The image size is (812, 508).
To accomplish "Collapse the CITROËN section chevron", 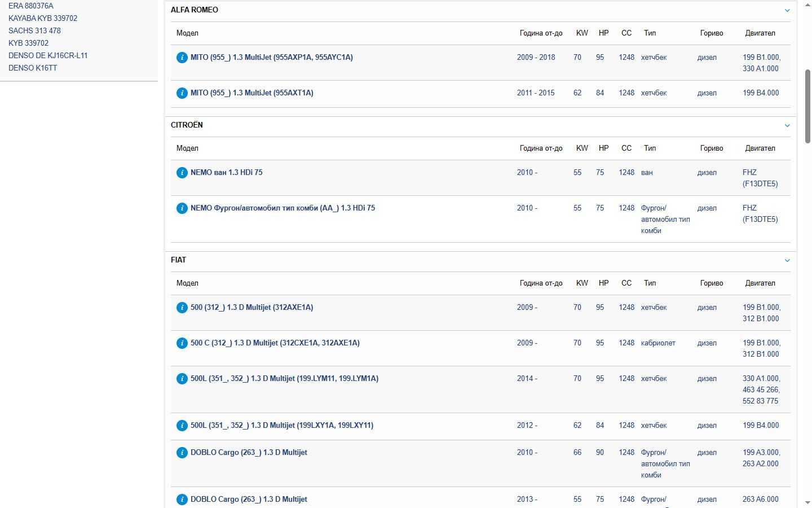I will pos(787,125).
